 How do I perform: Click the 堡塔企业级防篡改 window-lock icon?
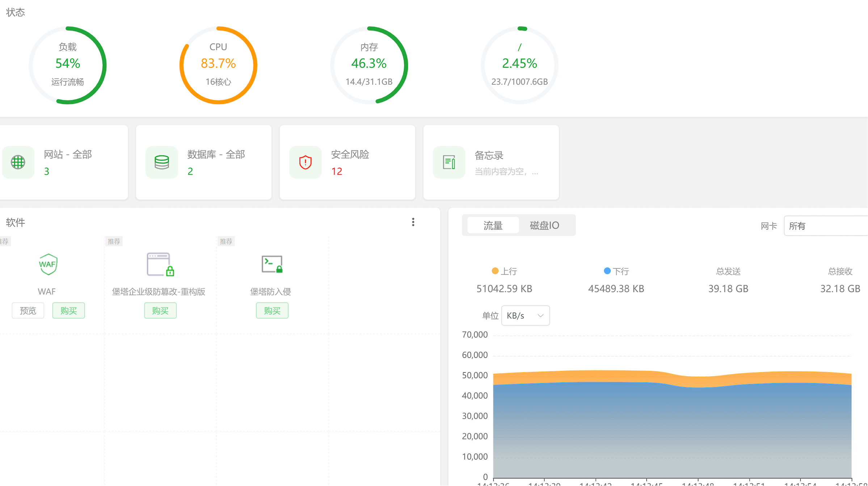(160, 264)
